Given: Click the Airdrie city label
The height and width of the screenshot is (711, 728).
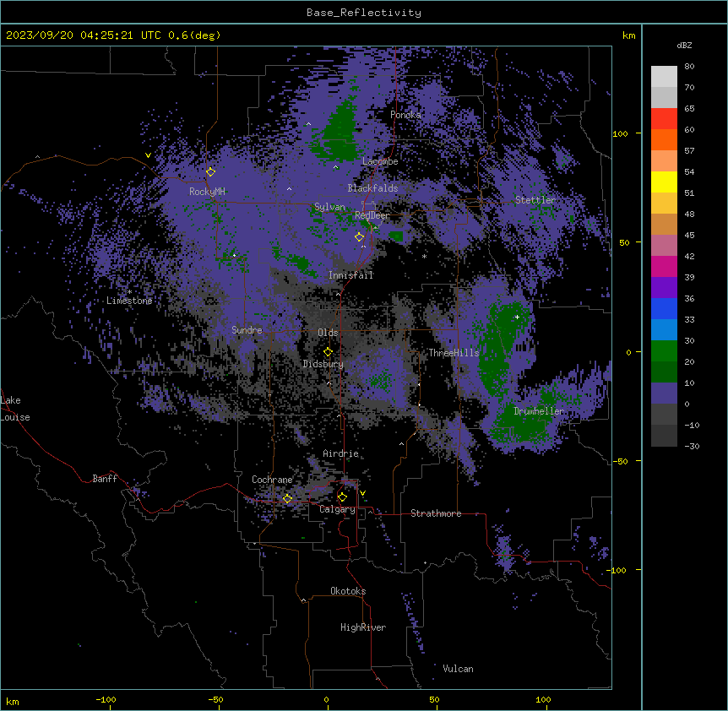Looking at the screenshot, I should 341,453.
